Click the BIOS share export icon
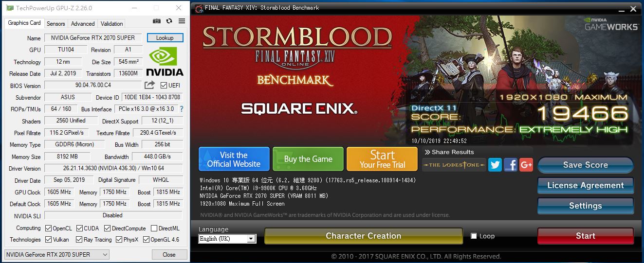This screenshot has height=263, width=644. tap(149, 85)
